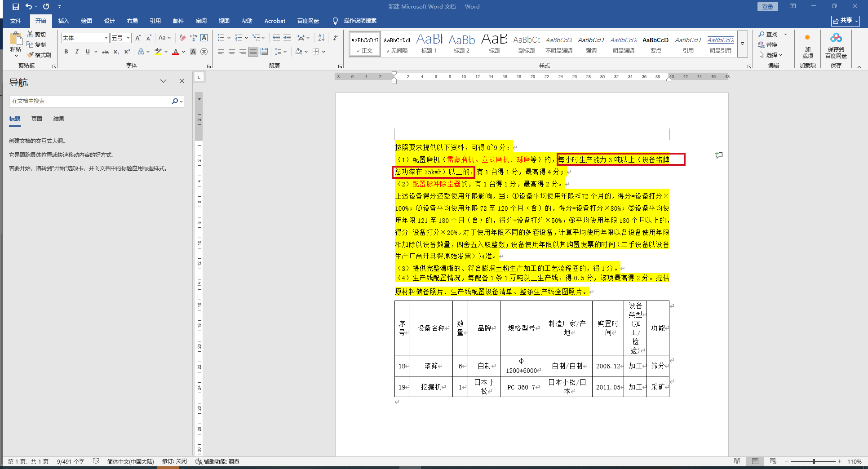
Task: Apply enclosed character formatting icon
Action: pyautogui.click(x=204, y=52)
